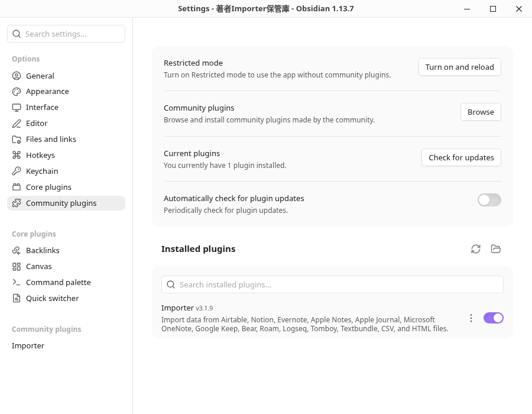Click the Command palette prompt icon
The height and width of the screenshot is (414, 532).
(x=17, y=282)
